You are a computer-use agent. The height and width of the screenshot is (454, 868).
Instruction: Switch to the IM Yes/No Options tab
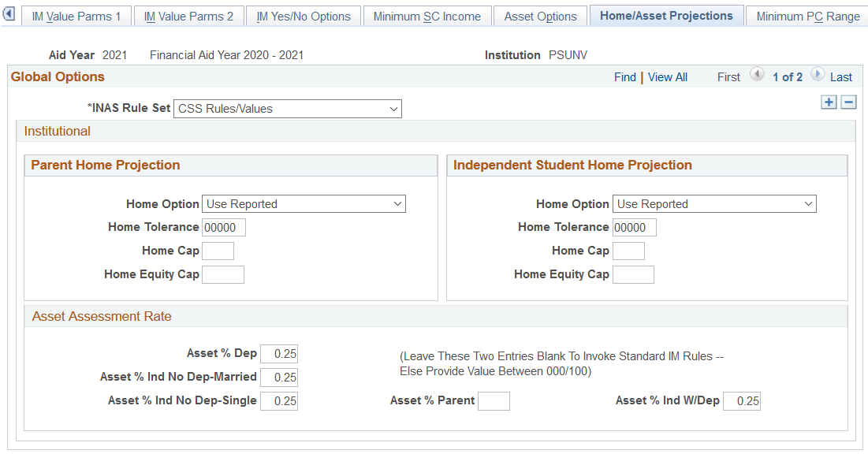coord(304,15)
